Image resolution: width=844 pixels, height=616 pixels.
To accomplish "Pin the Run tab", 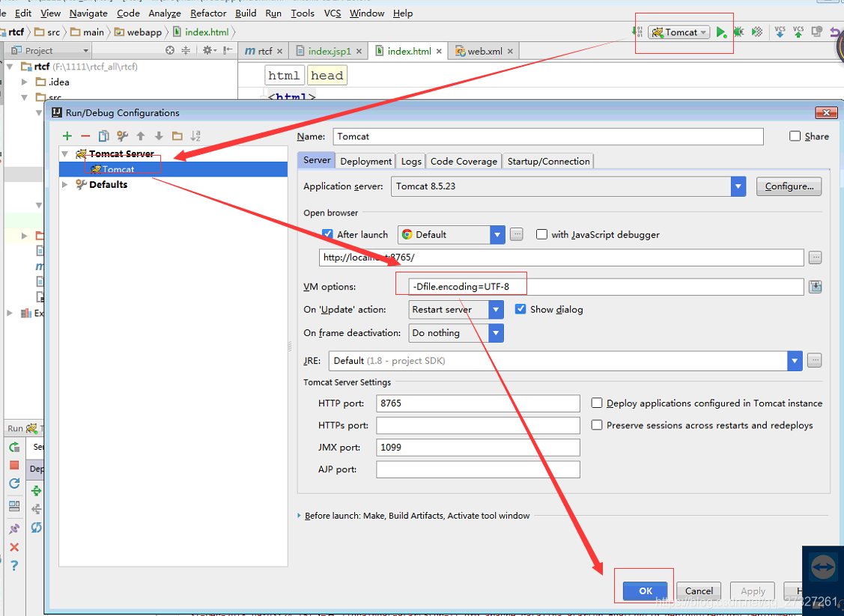I will (x=14, y=529).
